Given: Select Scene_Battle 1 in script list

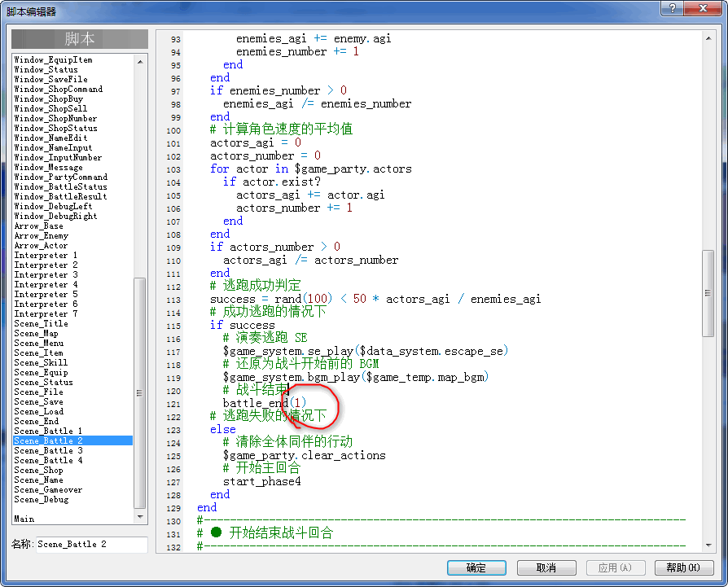Looking at the screenshot, I should pyautogui.click(x=48, y=431).
